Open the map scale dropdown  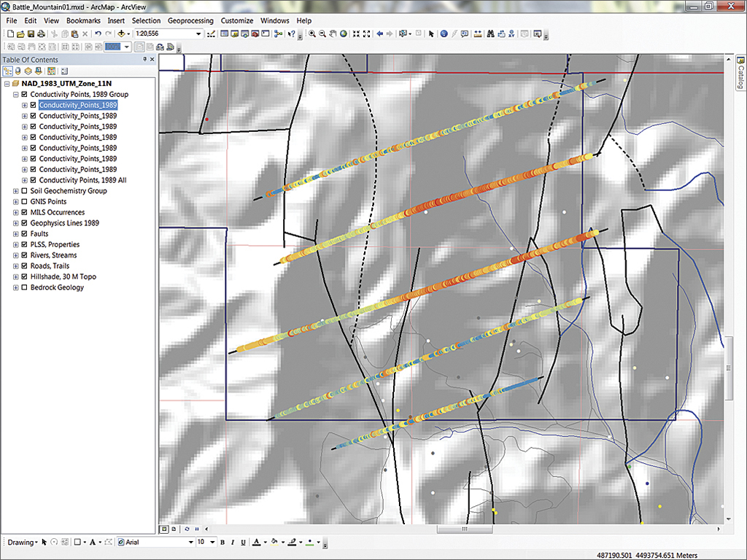[x=198, y=34]
